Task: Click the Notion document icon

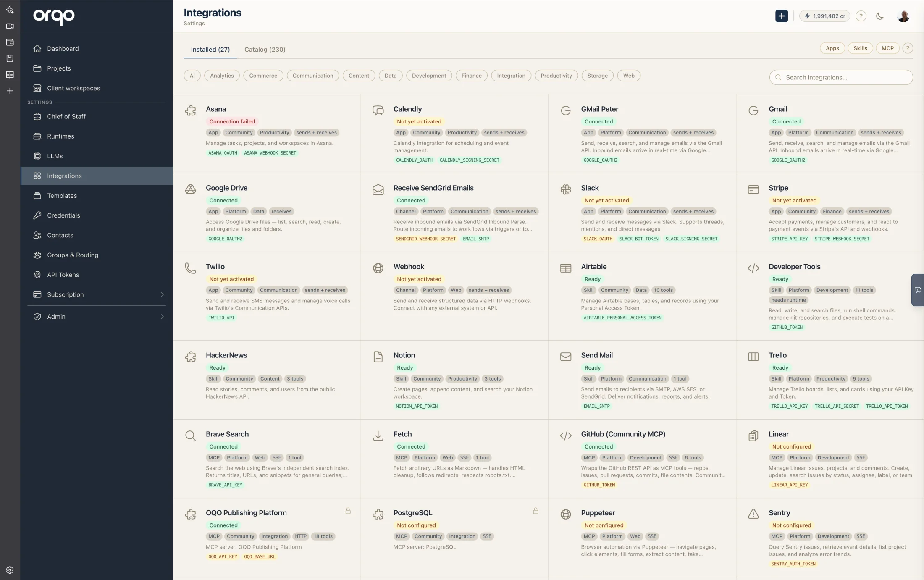Action: 378,357
